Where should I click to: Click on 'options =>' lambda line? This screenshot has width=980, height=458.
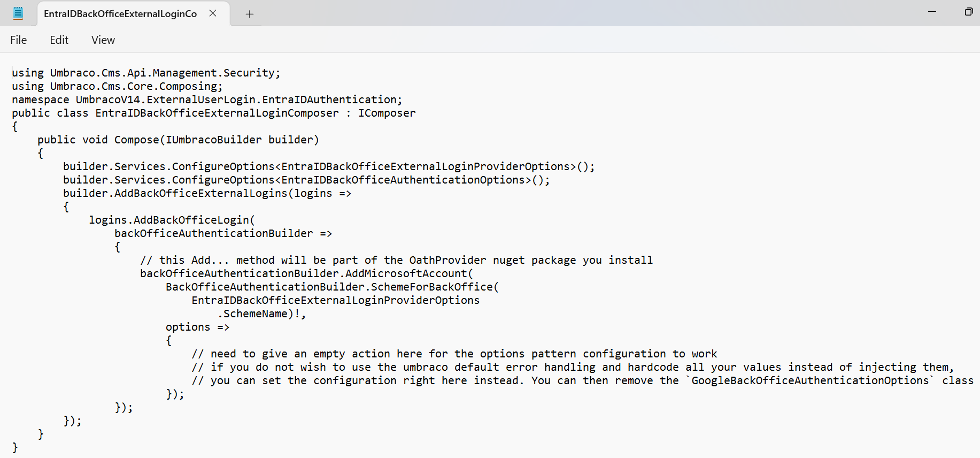click(x=197, y=327)
